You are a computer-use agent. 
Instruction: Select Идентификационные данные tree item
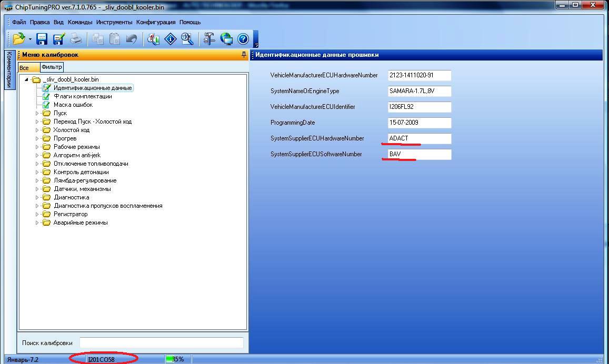pos(93,88)
